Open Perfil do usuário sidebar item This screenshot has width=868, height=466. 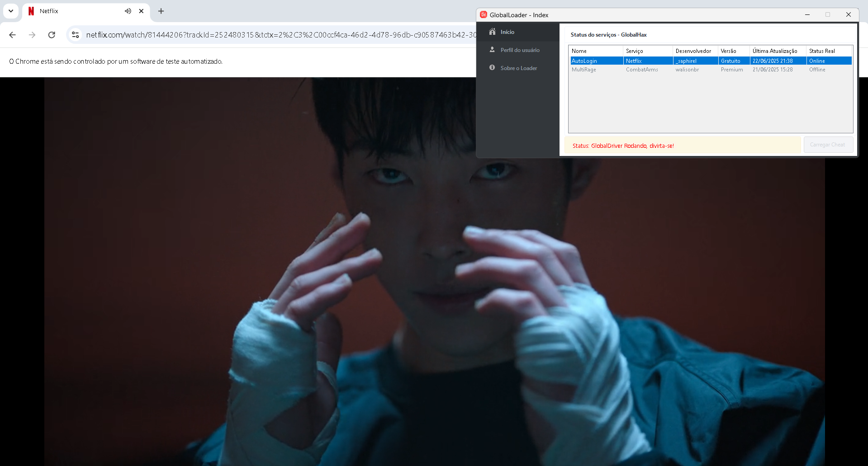pyautogui.click(x=520, y=50)
